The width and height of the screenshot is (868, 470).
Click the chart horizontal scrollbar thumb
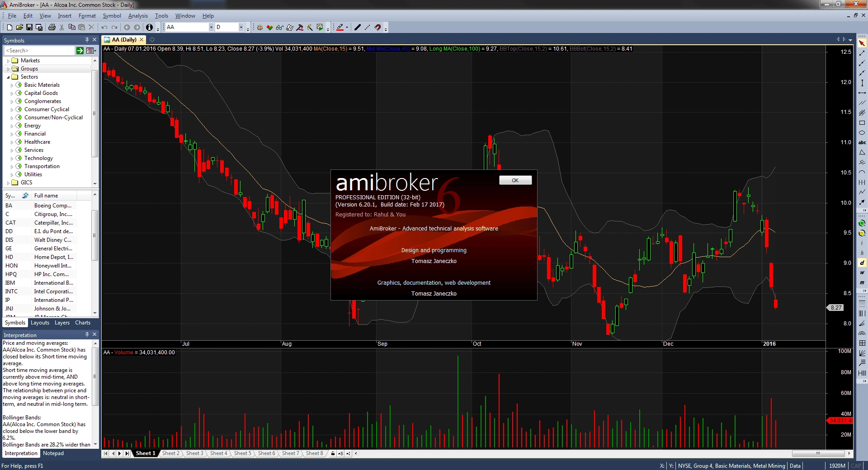(818, 453)
